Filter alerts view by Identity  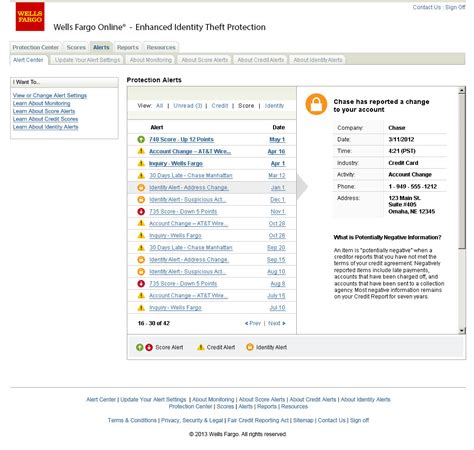pos(274,106)
